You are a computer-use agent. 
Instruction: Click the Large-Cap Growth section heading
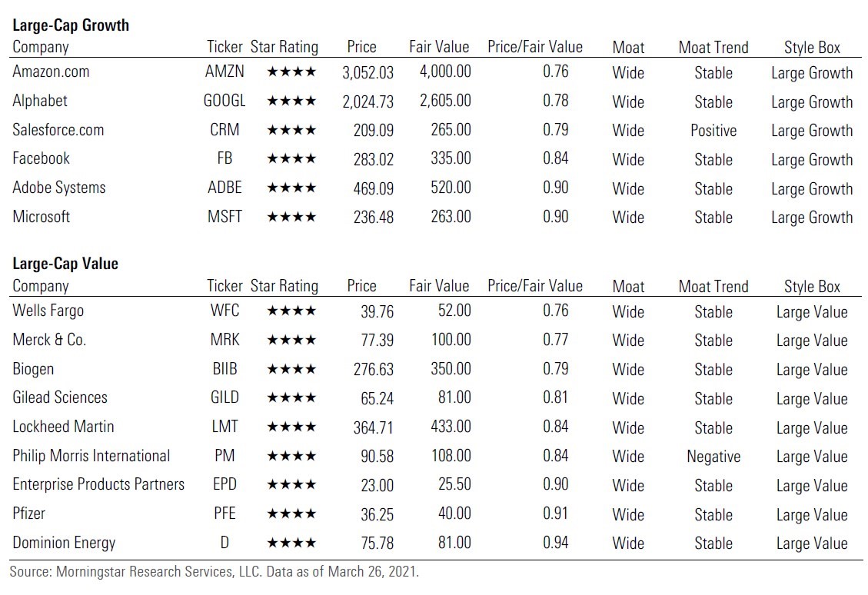click(71, 25)
